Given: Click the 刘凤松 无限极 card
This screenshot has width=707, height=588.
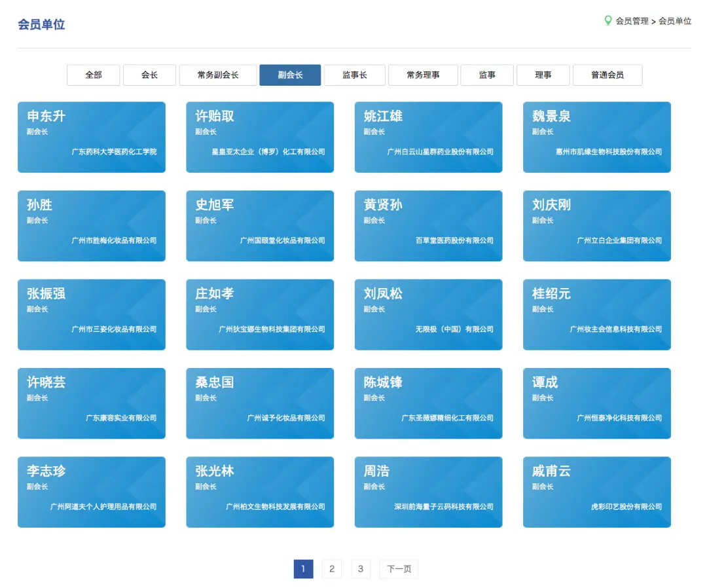Looking at the screenshot, I should [x=428, y=314].
